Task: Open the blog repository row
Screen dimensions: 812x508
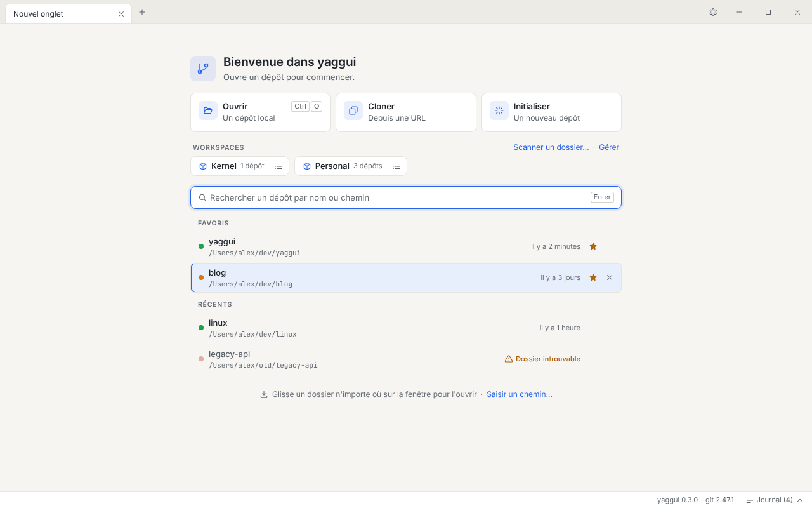Action: pyautogui.click(x=406, y=277)
